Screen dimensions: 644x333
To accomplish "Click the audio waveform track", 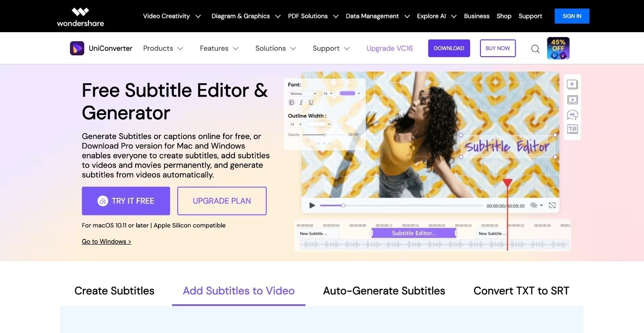I will coord(434,245).
